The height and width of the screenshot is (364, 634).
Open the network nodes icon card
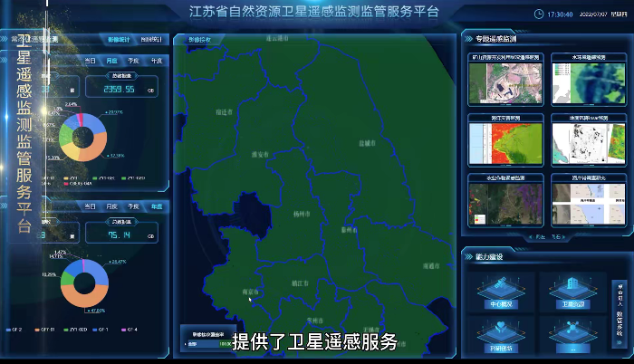[x=573, y=336]
